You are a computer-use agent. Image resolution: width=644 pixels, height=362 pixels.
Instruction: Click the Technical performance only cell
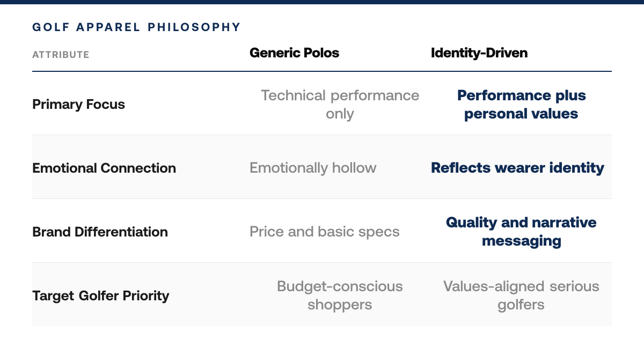340,104
